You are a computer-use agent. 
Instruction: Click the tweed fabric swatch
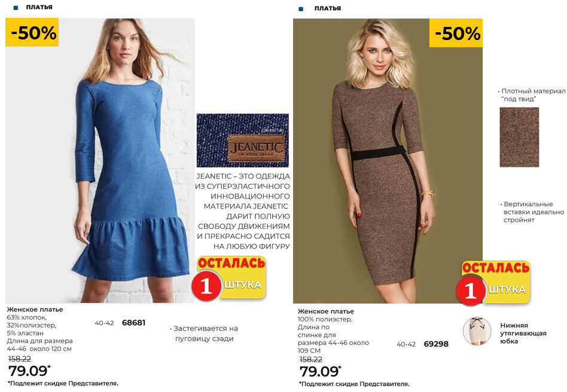click(x=519, y=137)
